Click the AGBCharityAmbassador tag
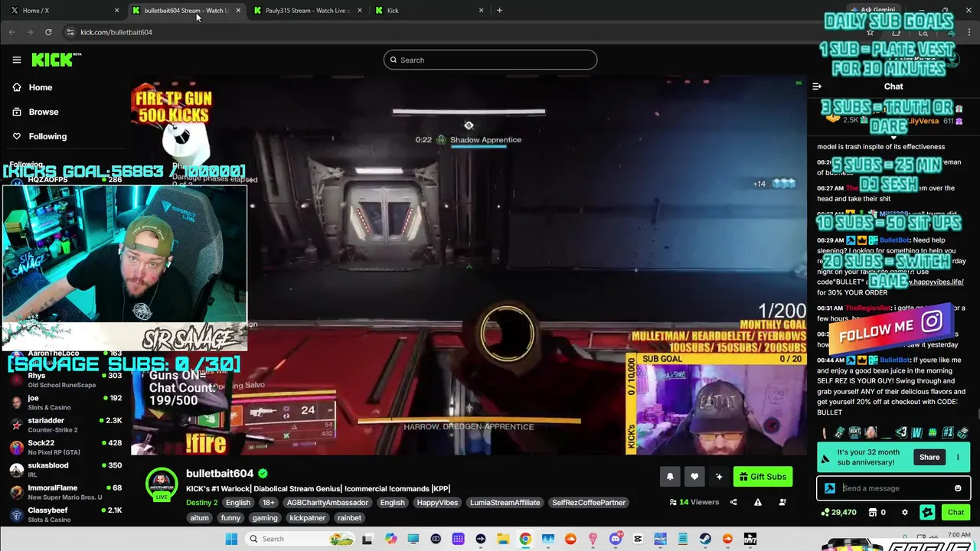This screenshot has height=551, width=980. pos(327,503)
